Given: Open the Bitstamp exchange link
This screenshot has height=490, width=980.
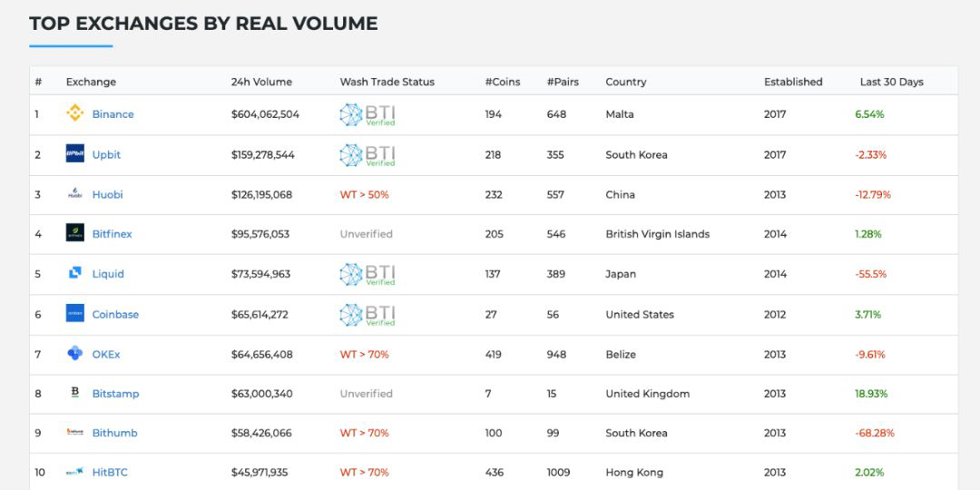Looking at the screenshot, I should pyautogui.click(x=115, y=394).
